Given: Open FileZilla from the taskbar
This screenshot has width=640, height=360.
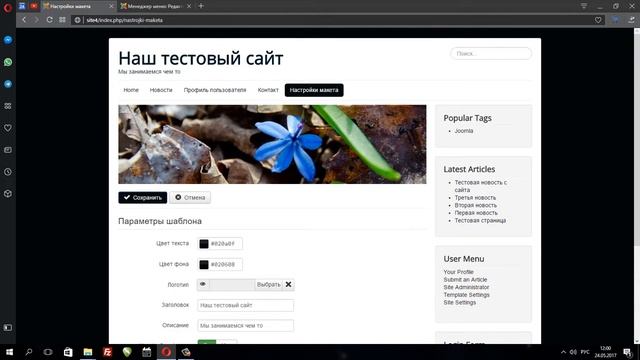Looking at the screenshot, I should [107, 352].
